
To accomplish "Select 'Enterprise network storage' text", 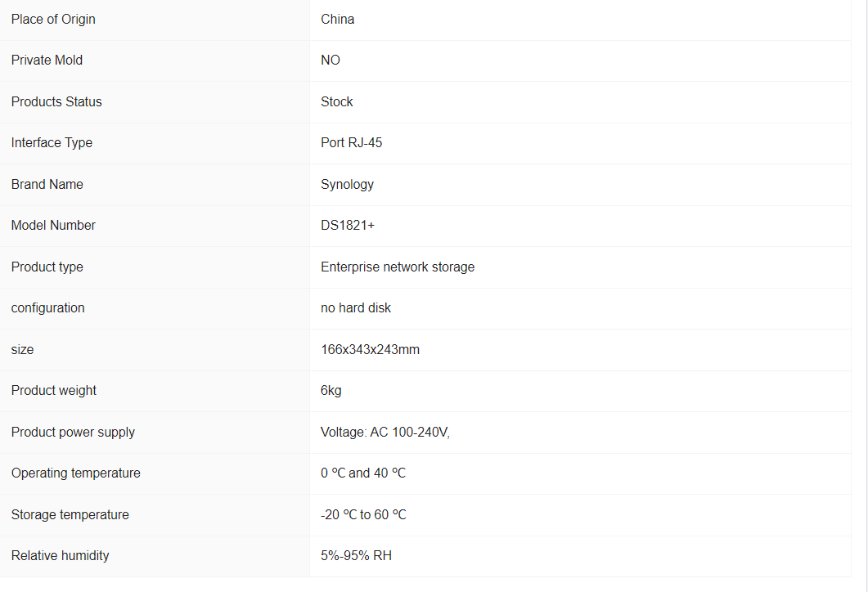I will pos(397,267).
